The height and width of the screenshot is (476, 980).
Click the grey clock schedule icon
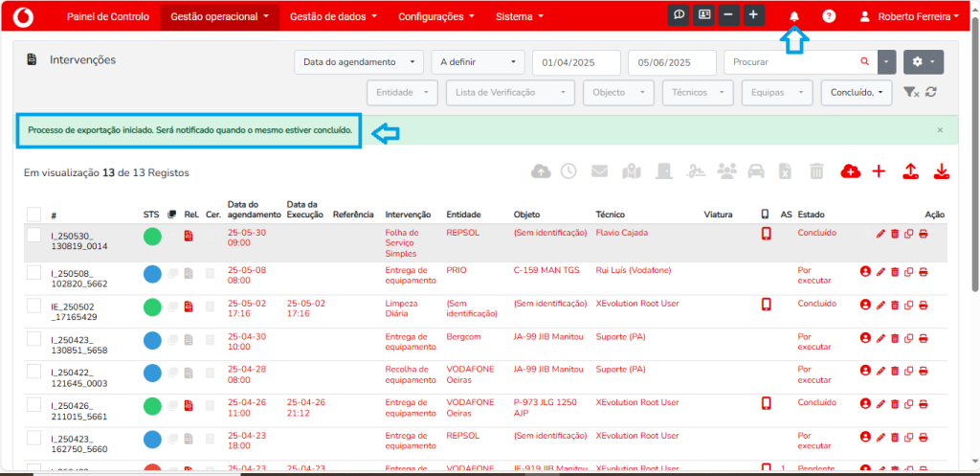tap(568, 171)
